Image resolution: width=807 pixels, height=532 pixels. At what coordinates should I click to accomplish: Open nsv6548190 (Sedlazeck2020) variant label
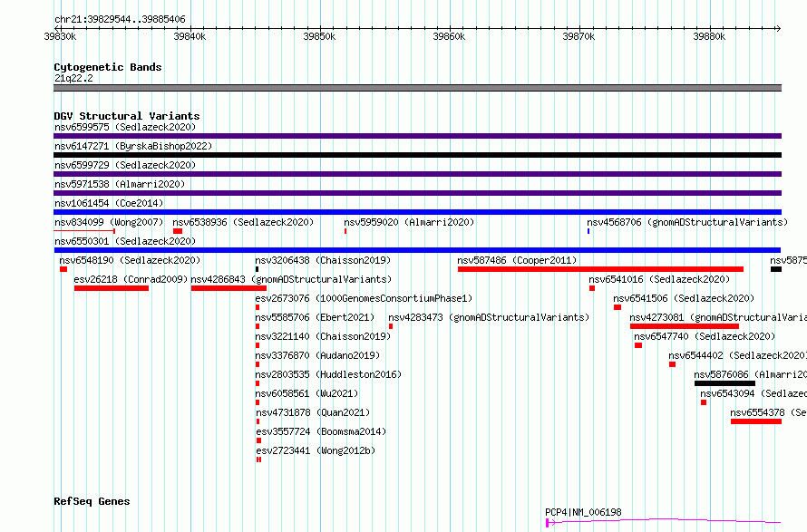pos(130,260)
